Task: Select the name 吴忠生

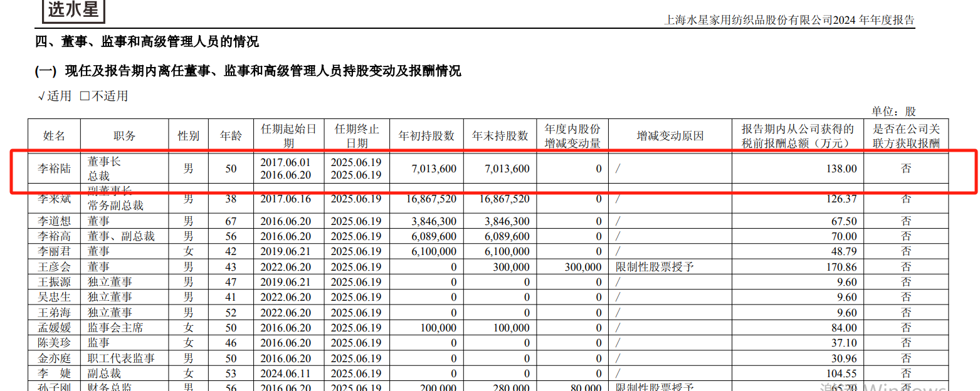Action: [55, 297]
